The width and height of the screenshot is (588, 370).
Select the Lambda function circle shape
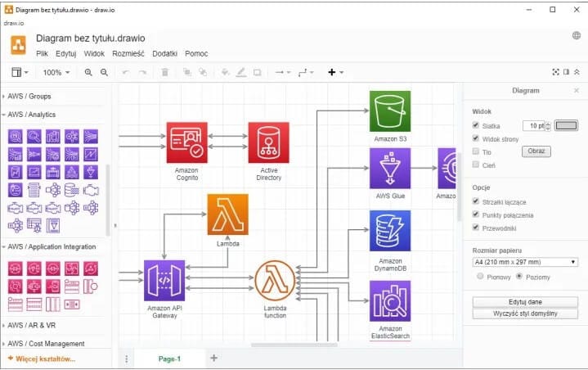(x=275, y=281)
